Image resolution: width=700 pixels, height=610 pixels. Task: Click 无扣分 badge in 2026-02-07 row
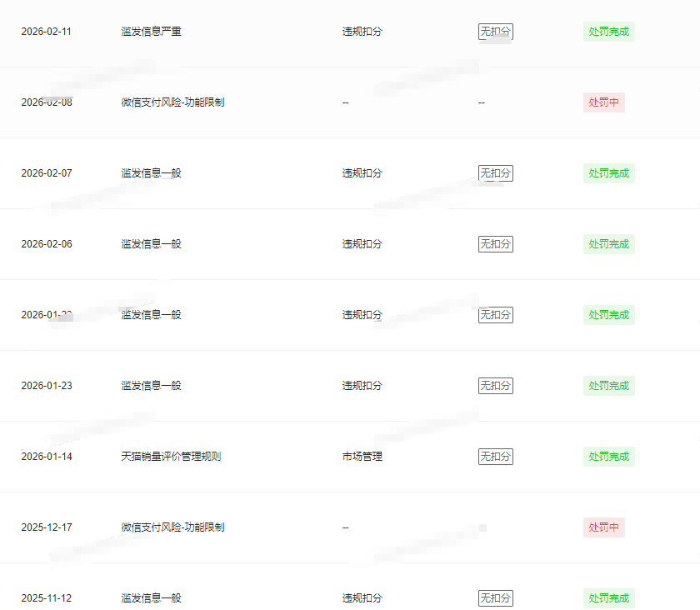(495, 173)
